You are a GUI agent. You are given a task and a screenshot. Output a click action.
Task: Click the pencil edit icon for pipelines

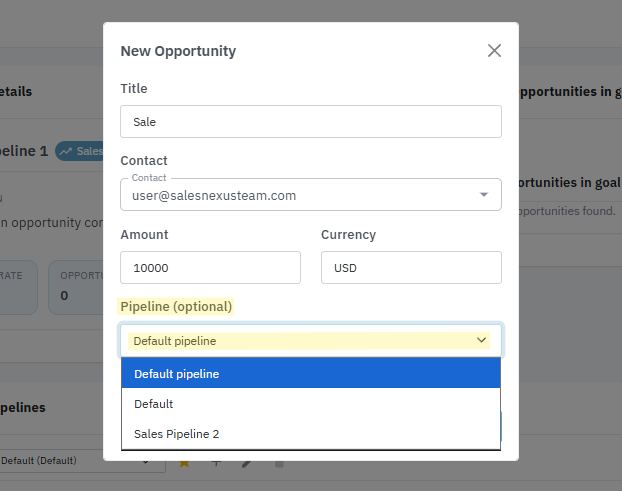[x=247, y=463]
